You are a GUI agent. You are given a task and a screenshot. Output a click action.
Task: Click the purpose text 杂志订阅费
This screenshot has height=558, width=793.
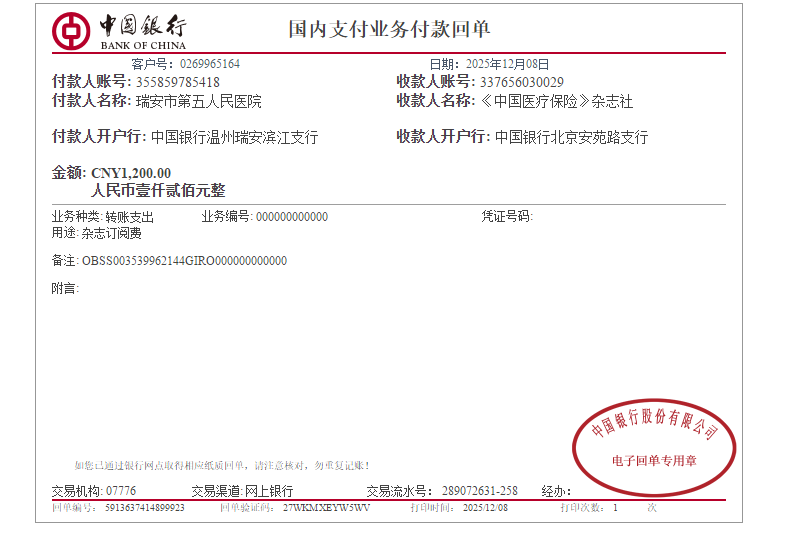coord(111,233)
